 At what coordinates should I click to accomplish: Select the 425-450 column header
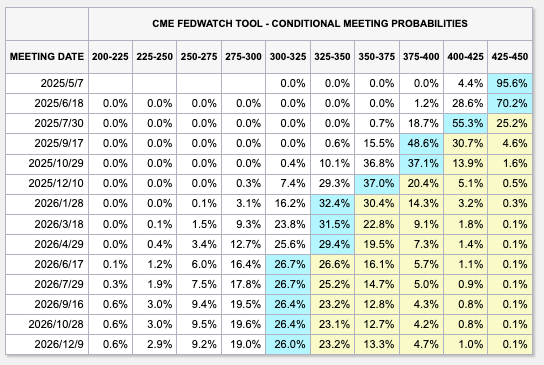pos(510,57)
